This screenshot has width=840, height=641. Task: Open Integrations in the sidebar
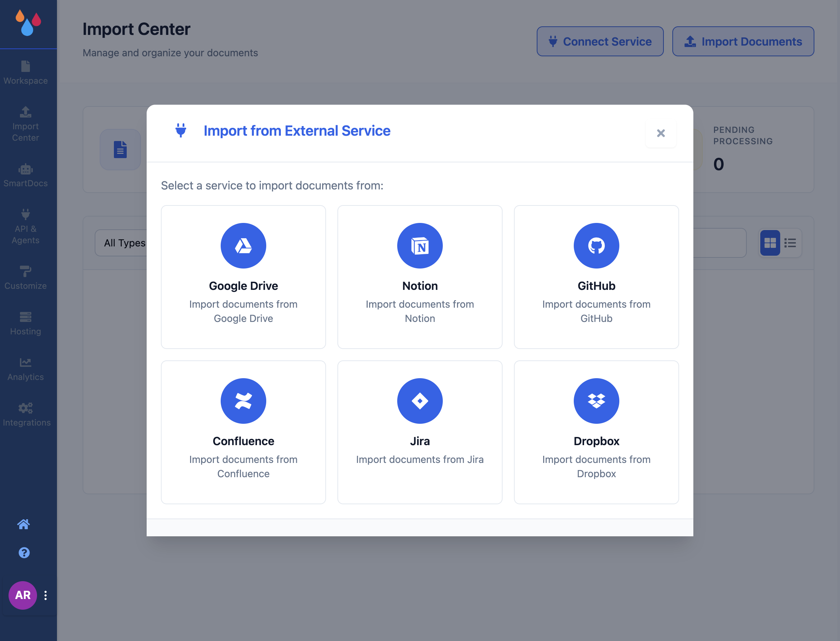26,415
